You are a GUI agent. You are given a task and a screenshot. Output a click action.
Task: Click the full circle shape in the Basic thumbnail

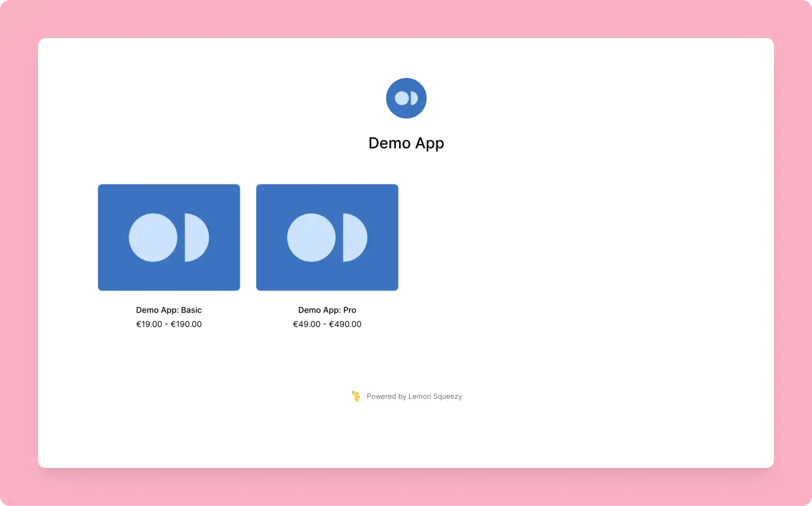pos(153,237)
